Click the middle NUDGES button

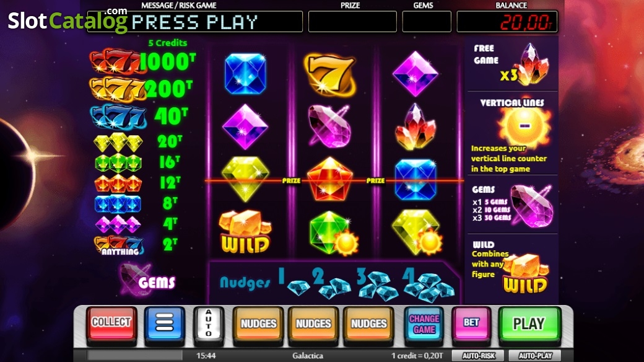click(313, 324)
